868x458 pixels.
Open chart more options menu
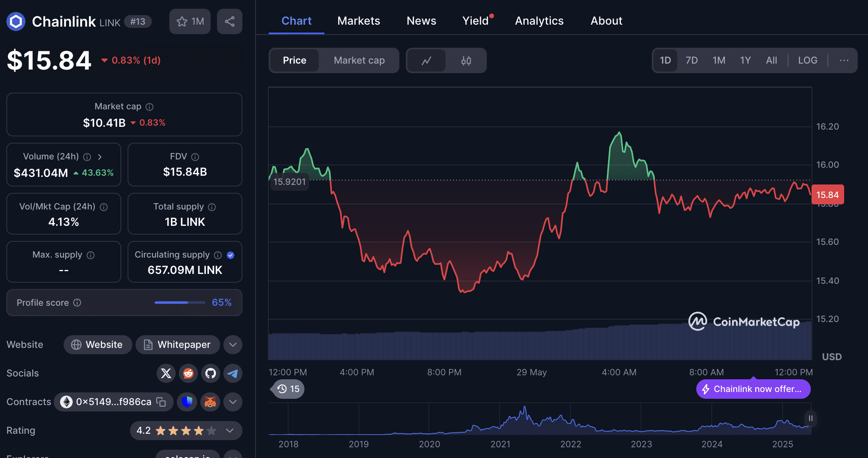pyautogui.click(x=844, y=60)
